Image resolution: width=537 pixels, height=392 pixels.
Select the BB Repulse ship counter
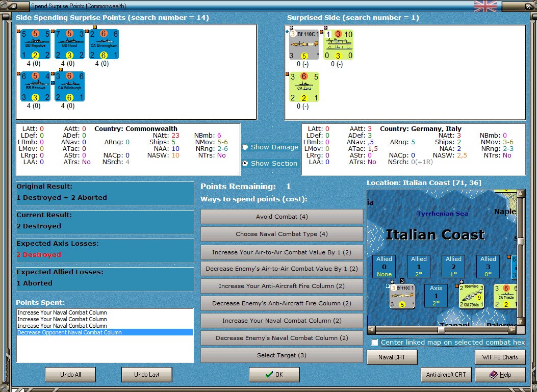(x=35, y=44)
